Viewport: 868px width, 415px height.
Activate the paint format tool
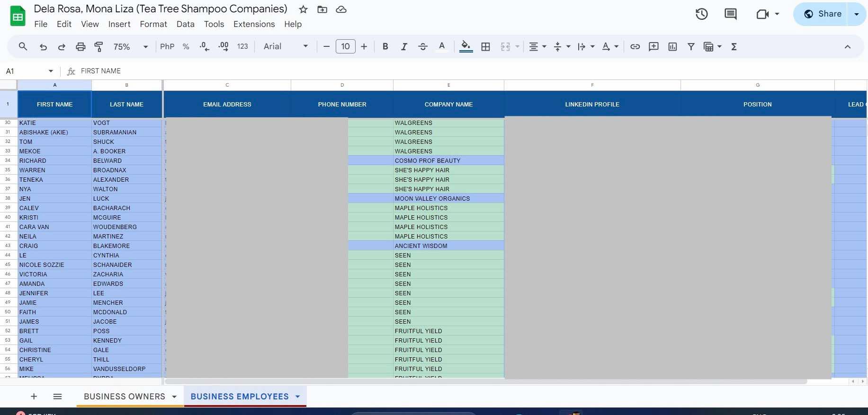tap(99, 46)
